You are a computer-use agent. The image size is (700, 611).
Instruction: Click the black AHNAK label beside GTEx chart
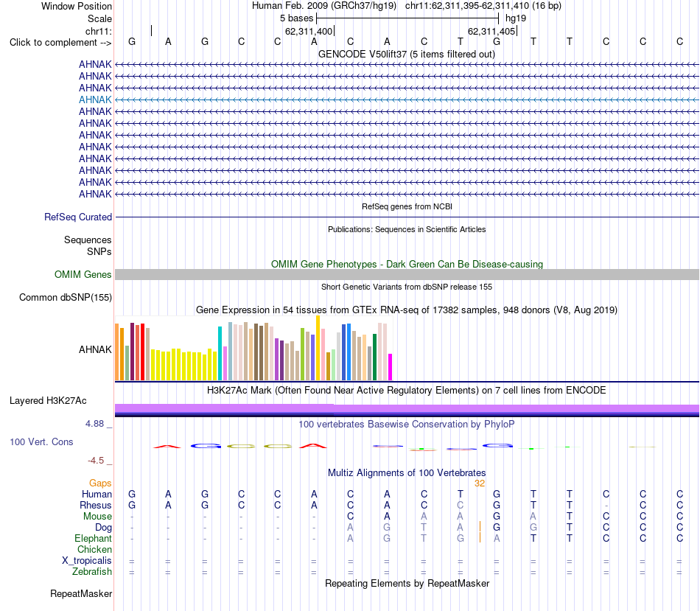click(95, 349)
